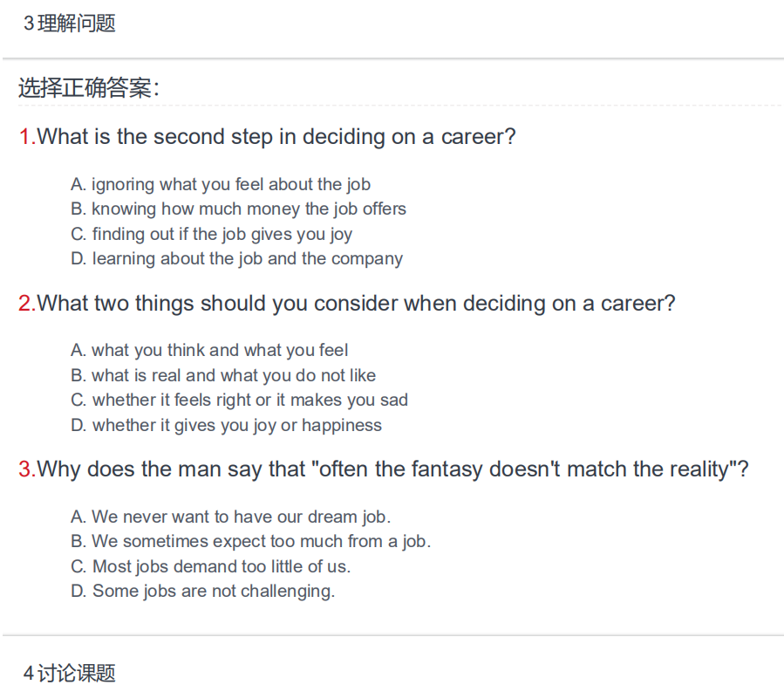Click question 1 about the second step
The image size is (784, 685).
click(x=267, y=137)
